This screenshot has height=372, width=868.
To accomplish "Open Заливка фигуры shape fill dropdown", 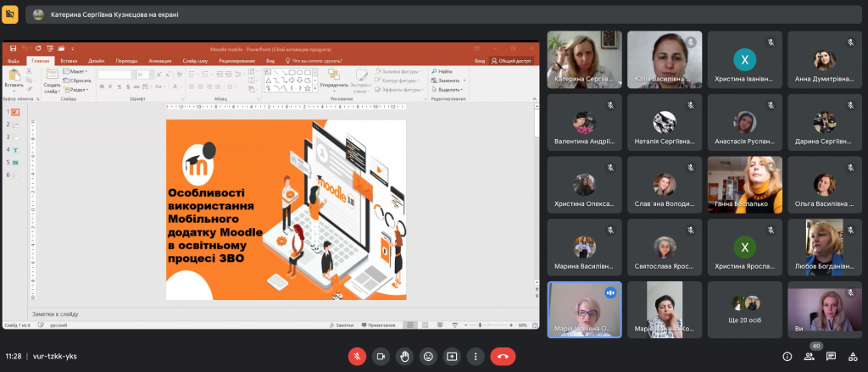I will [398, 71].
